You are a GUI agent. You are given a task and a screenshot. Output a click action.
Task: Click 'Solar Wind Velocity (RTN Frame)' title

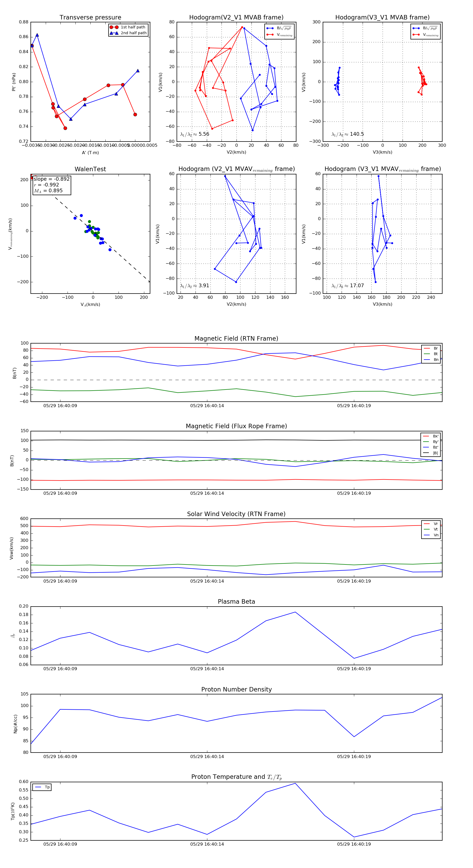236,514
